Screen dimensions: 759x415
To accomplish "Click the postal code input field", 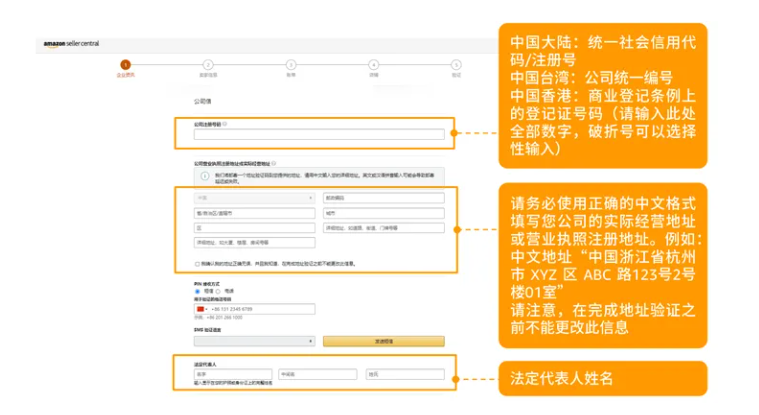I will click(383, 198).
